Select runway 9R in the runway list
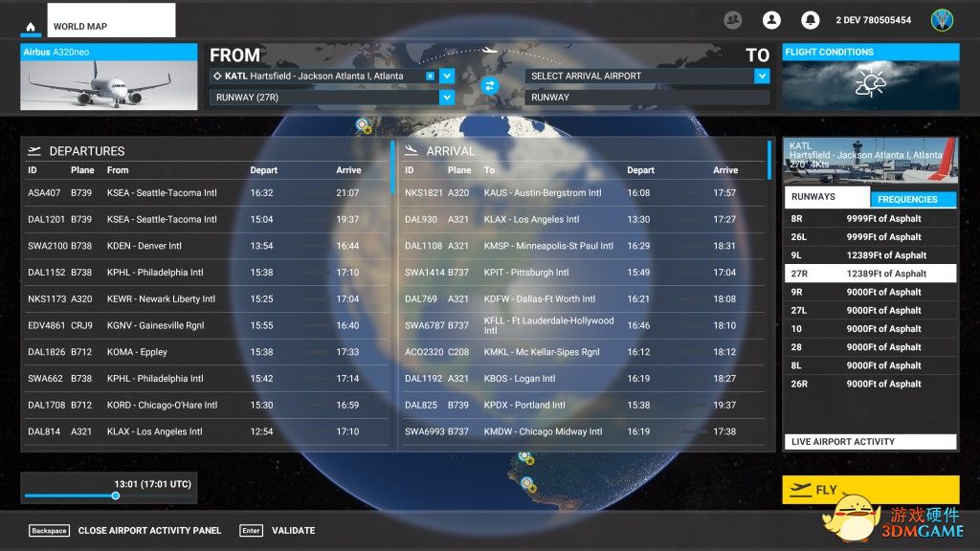The image size is (980, 551). 870,292
